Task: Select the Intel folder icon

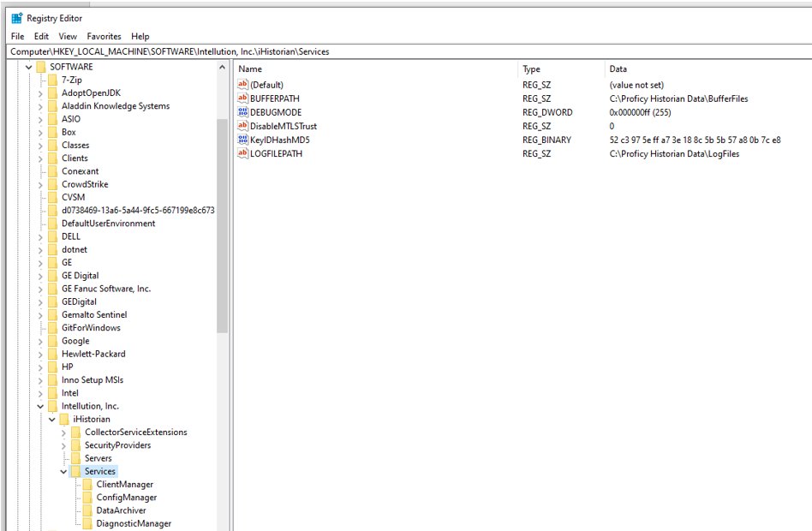Action: pyautogui.click(x=52, y=393)
